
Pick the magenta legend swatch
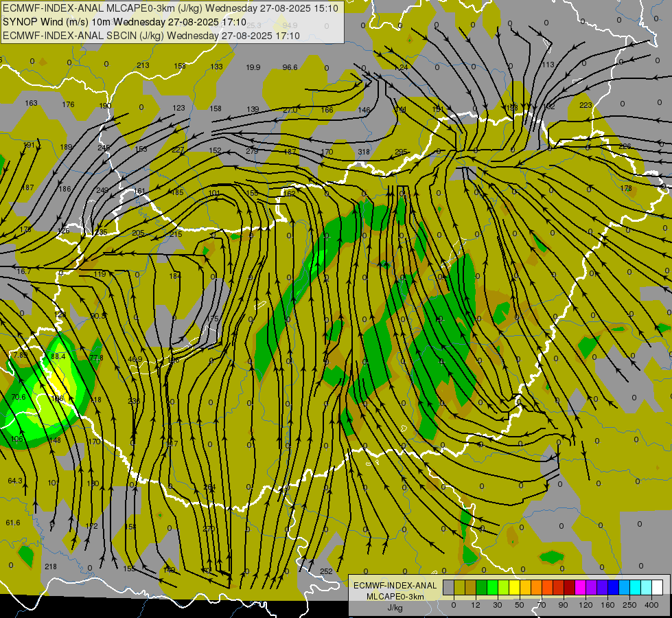tap(581, 587)
